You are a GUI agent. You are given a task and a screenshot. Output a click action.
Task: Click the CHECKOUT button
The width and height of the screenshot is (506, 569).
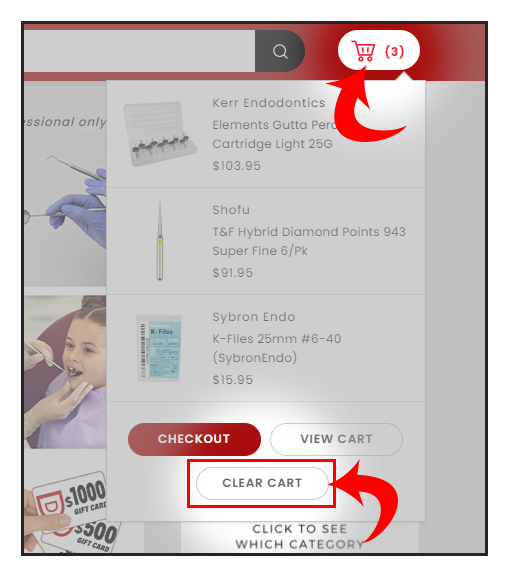point(194,439)
